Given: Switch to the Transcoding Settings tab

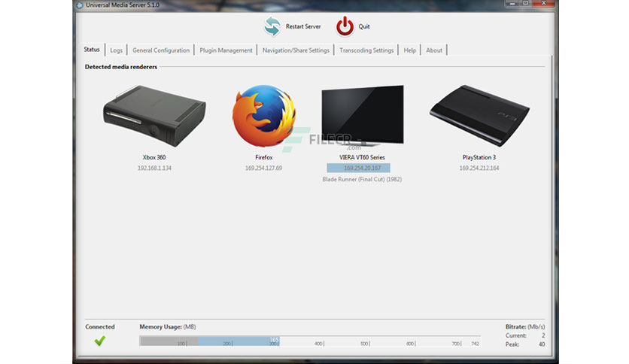Looking at the screenshot, I should tap(366, 50).
